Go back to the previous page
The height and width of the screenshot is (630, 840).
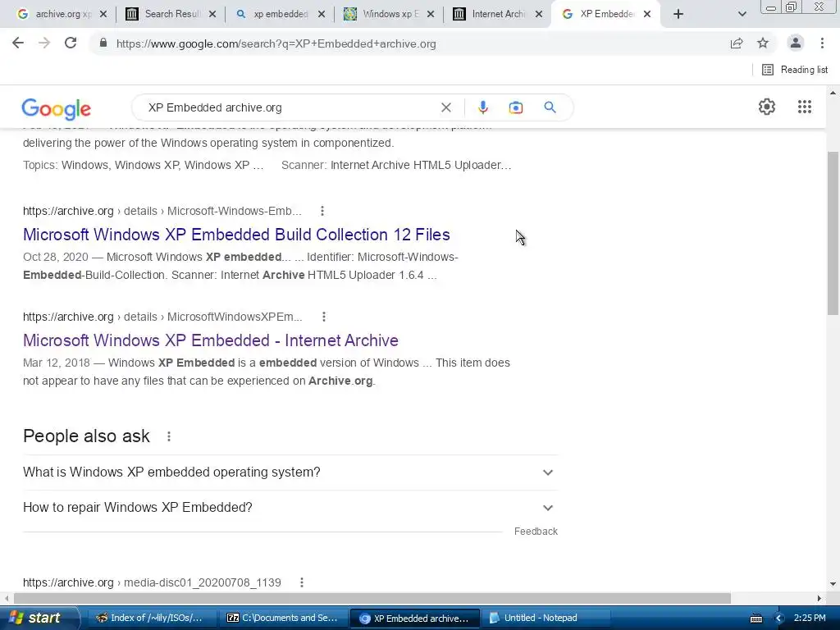point(18,43)
